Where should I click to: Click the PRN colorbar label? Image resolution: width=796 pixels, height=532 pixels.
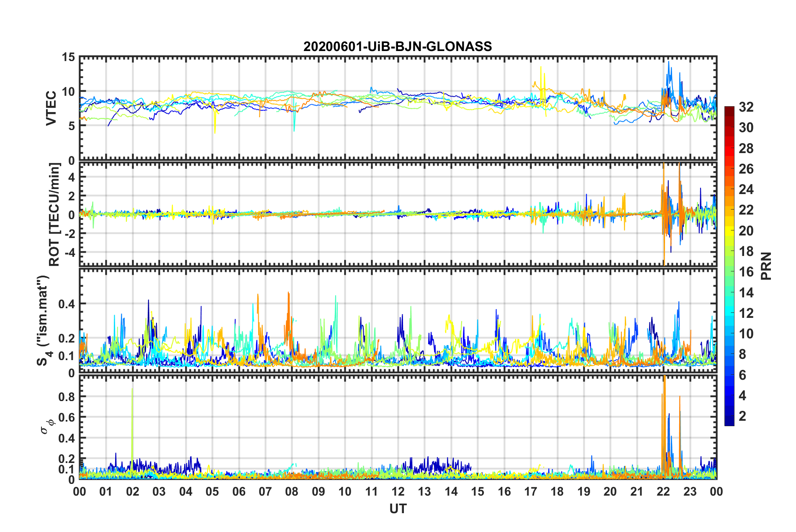766,266
